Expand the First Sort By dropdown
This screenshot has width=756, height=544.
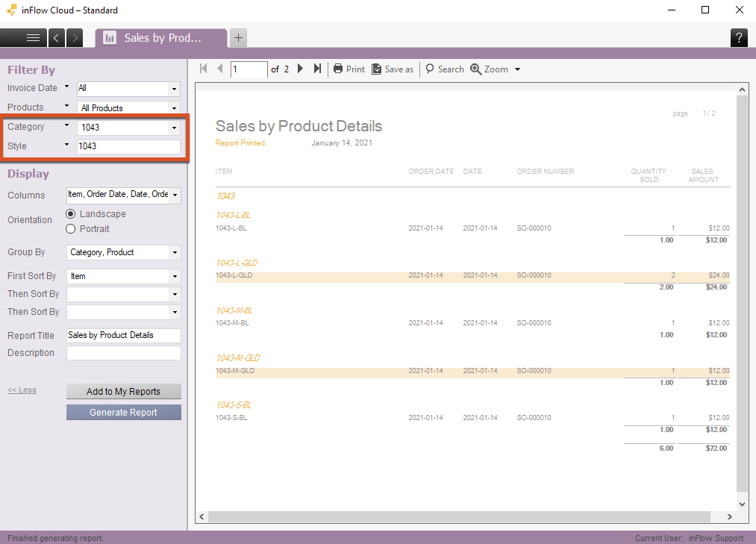click(174, 277)
